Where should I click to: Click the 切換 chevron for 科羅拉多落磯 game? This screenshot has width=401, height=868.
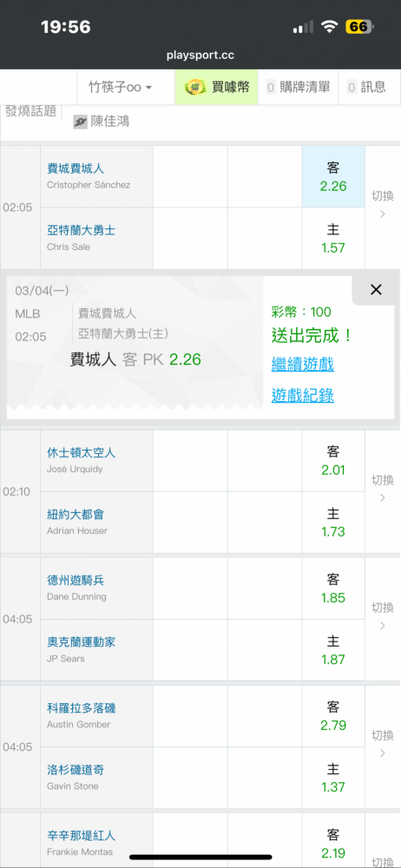point(382,753)
